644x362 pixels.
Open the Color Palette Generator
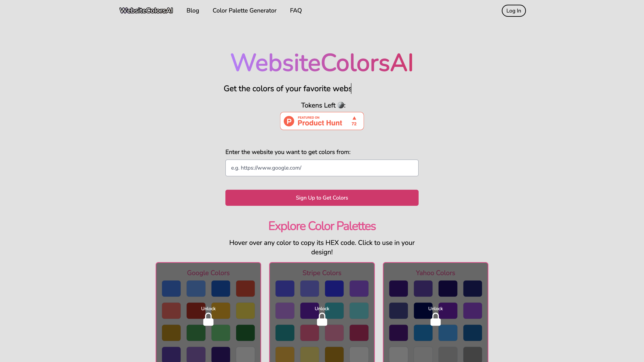pyautogui.click(x=244, y=11)
